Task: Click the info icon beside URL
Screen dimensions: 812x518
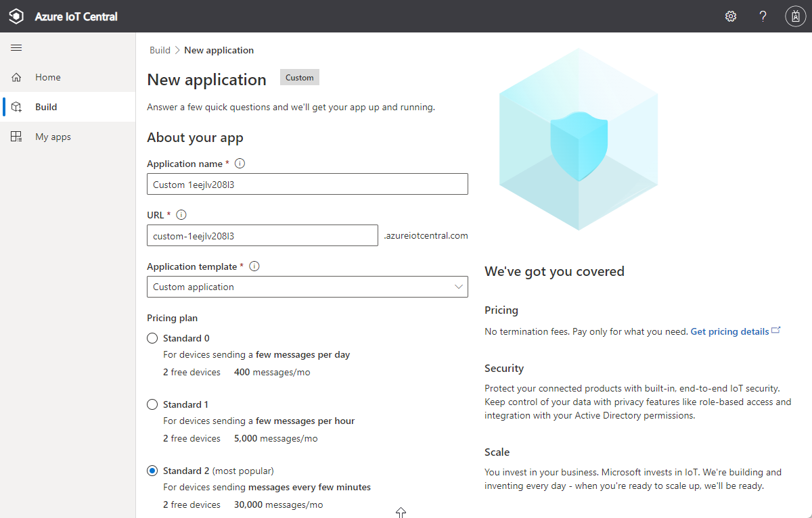Action: point(181,215)
